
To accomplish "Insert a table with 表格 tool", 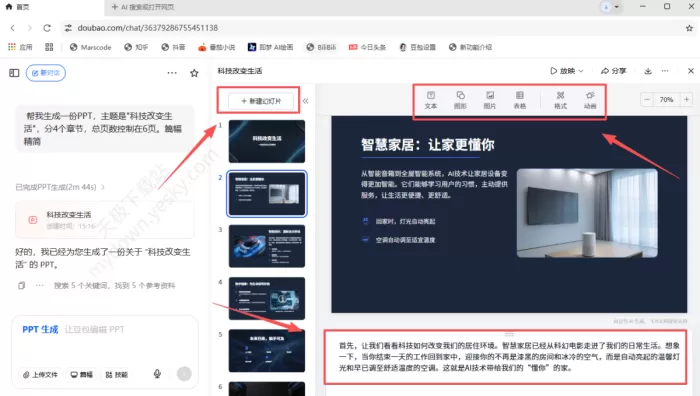I will click(520, 100).
